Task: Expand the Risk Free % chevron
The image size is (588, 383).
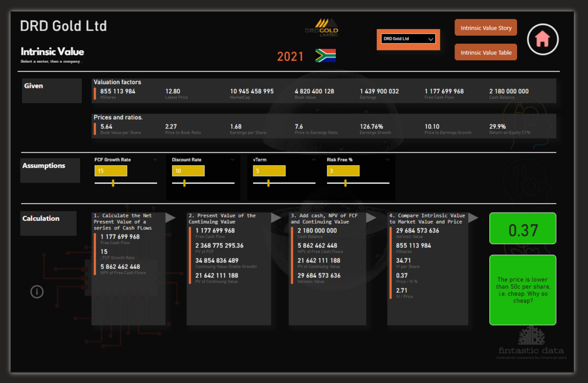Action: pyautogui.click(x=387, y=159)
